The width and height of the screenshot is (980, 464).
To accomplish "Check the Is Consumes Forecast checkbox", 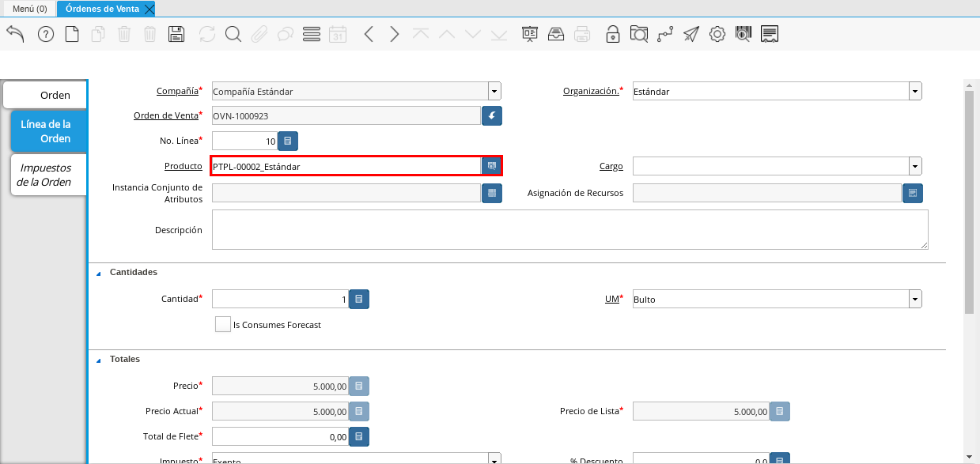I will (x=222, y=324).
